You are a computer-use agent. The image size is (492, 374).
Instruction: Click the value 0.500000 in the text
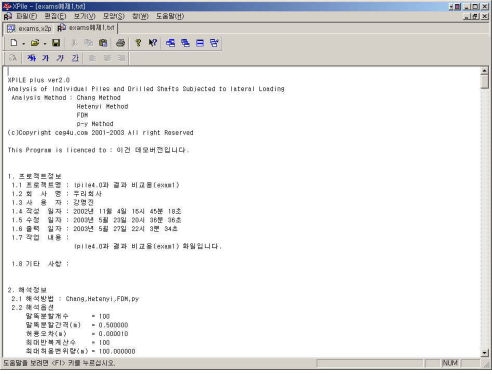(x=113, y=325)
